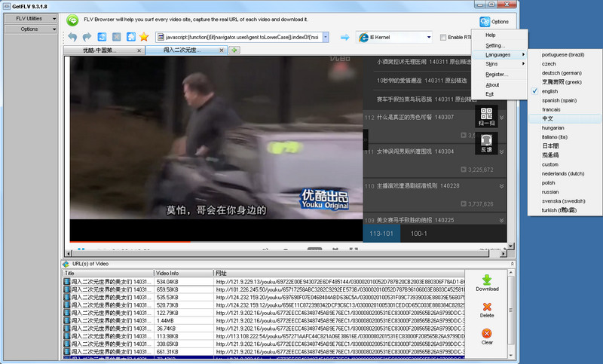Go forward in the FLV browser
603x364 pixels.
coord(87,37)
